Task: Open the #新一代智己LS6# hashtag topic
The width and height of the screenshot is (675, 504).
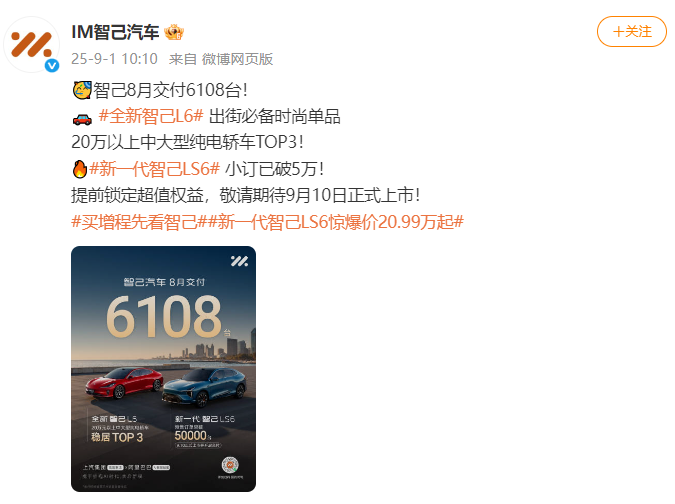Action: (x=155, y=169)
